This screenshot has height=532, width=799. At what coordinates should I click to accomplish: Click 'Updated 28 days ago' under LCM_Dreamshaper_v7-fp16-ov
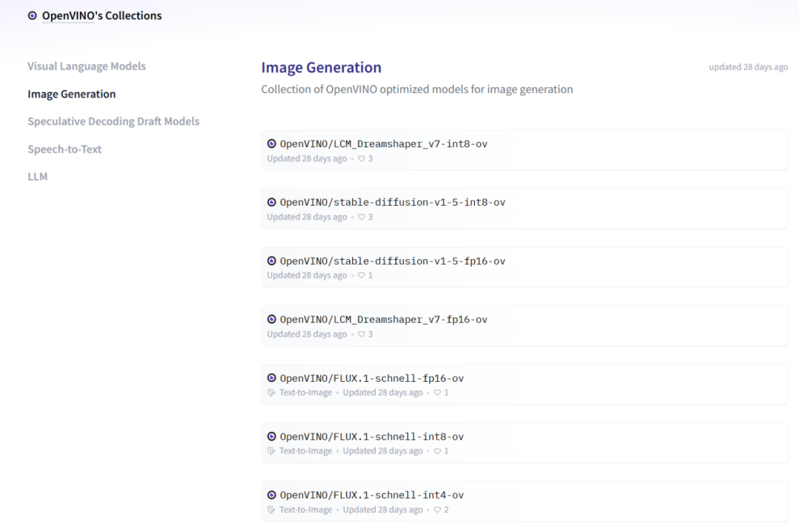pyautogui.click(x=307, y=334)
